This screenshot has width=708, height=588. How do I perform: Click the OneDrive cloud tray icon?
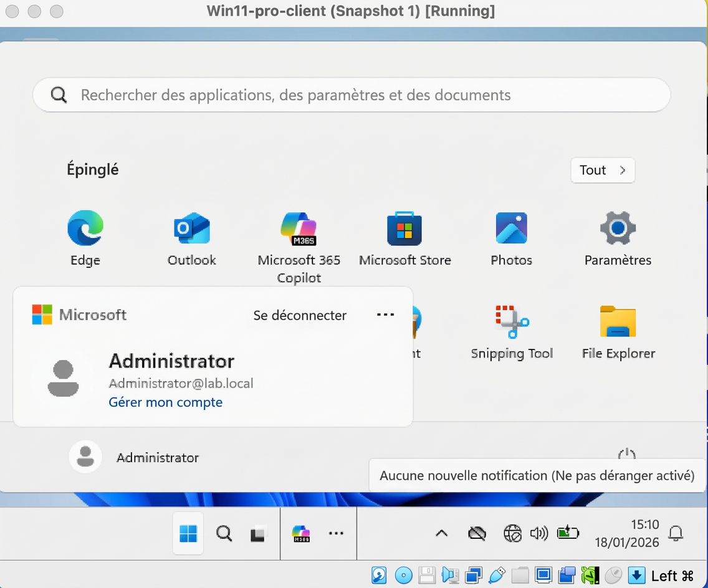coord(477,534)
